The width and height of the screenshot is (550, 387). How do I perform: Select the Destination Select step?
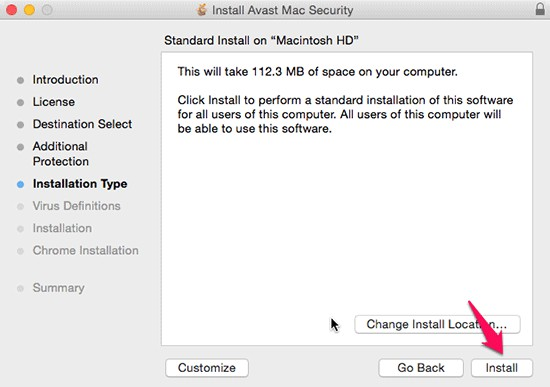click(x=82, y=124)
